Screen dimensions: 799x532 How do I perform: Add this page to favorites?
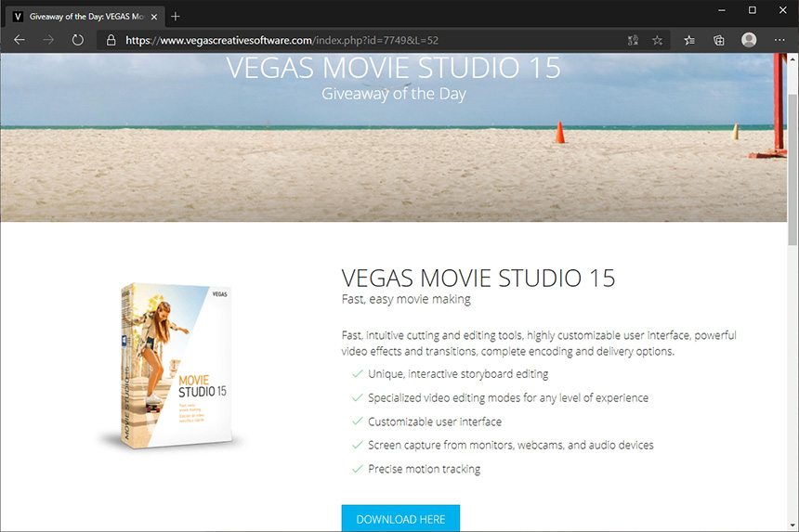coord(658,40)
